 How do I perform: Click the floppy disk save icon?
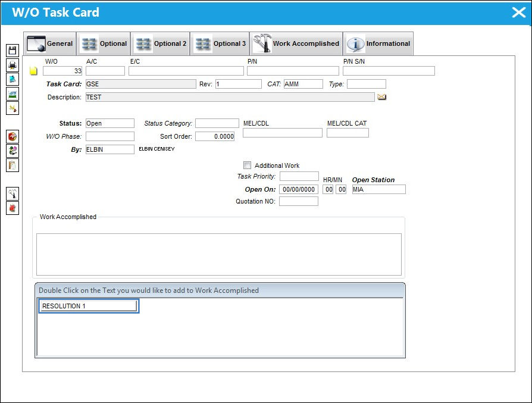12,51
